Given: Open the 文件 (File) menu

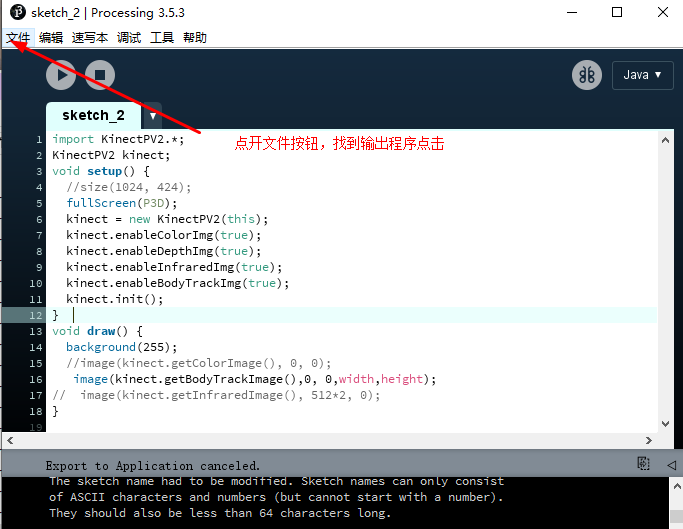Looking at the screenshot, I should coord(18,38).
